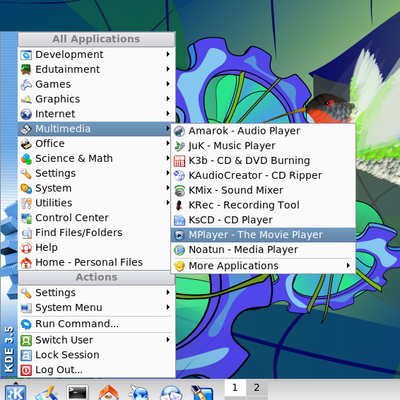Click the Settings wrench icon in All Applications
The width and height of the screenshot is (400, 400).
coord(26,174)
